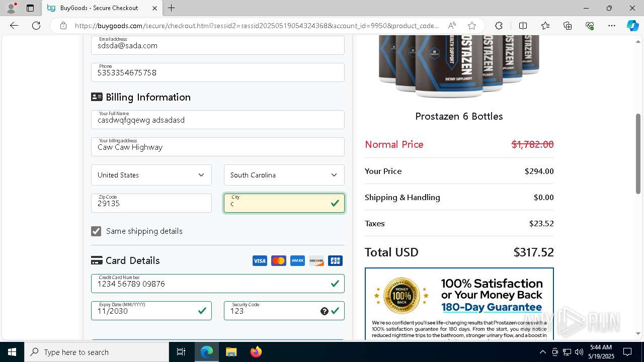Open the volume control in tray
Screen dimensions: 644x362
(x=579, y=352)
